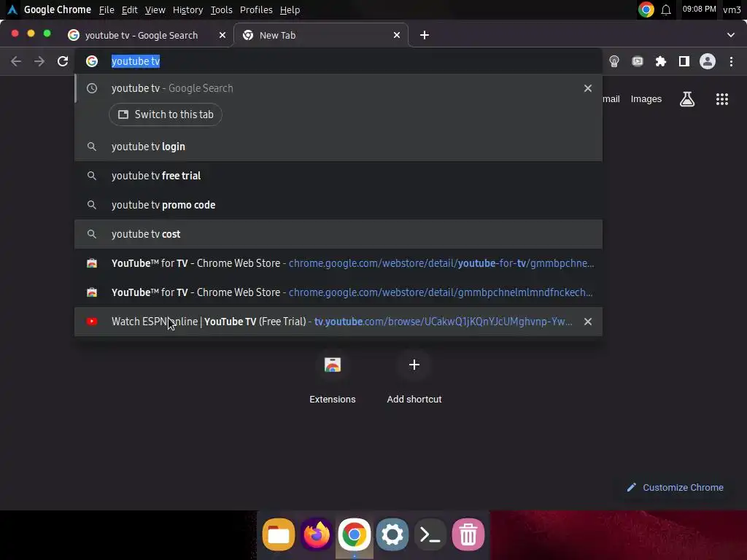747x560 pixels.
Task: Open the Arch launcher logo in top bar
Action: tap(12, 9)
